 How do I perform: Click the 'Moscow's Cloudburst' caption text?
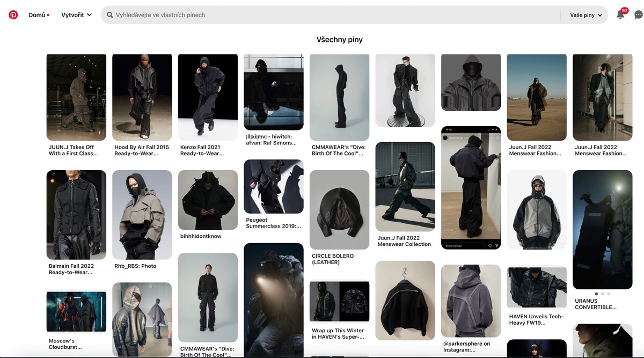pos(65,344)
